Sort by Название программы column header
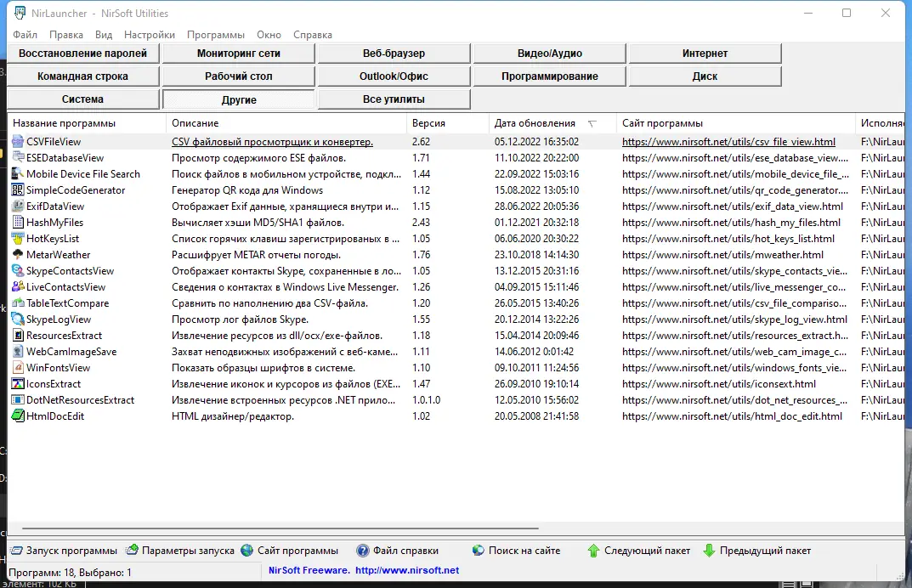The height and width of the screenshot is (588, 912). click(87, 123)
